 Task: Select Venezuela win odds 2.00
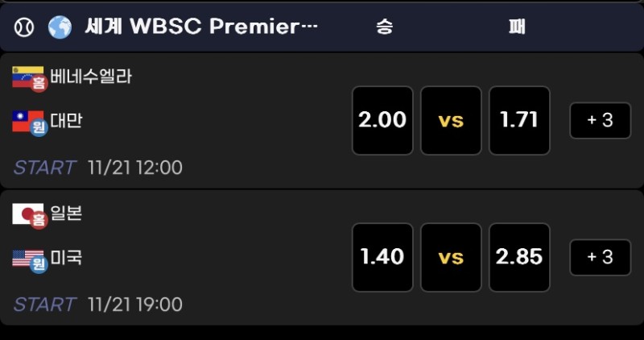pyautogui.click(x=382, y=120)
